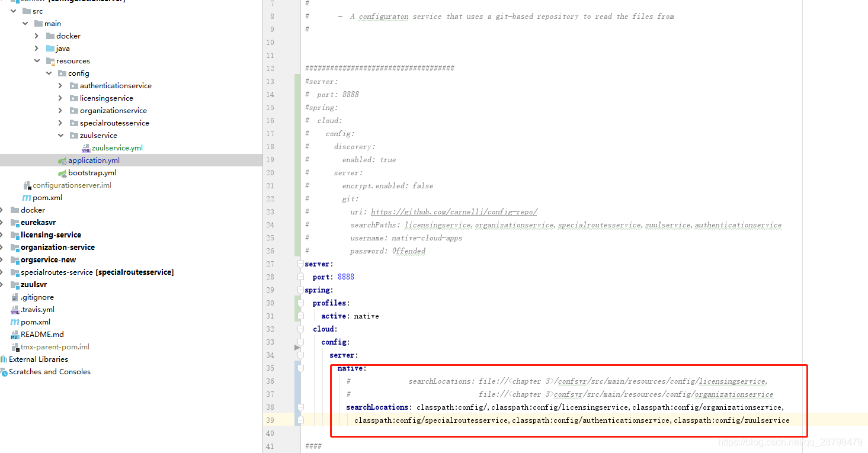Click the src folder icon

(26, 11)
